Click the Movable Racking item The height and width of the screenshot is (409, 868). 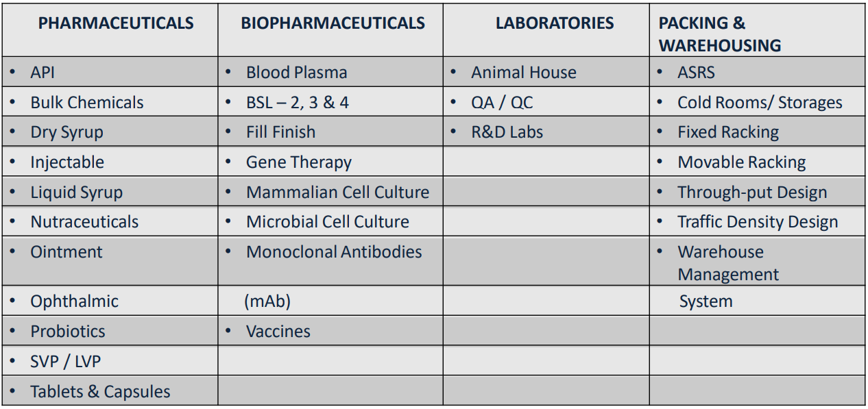(741, 162)
